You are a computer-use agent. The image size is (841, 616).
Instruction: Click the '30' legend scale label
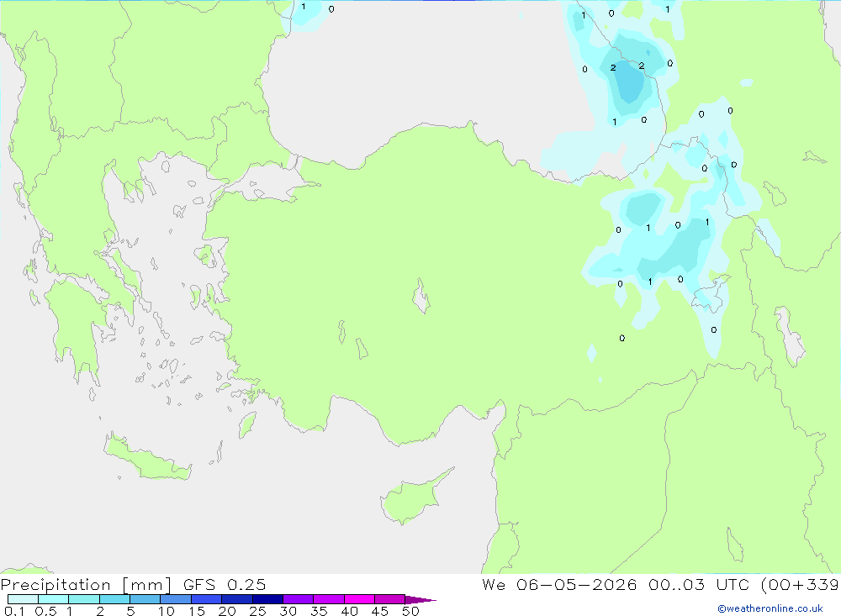coord(288,611)
